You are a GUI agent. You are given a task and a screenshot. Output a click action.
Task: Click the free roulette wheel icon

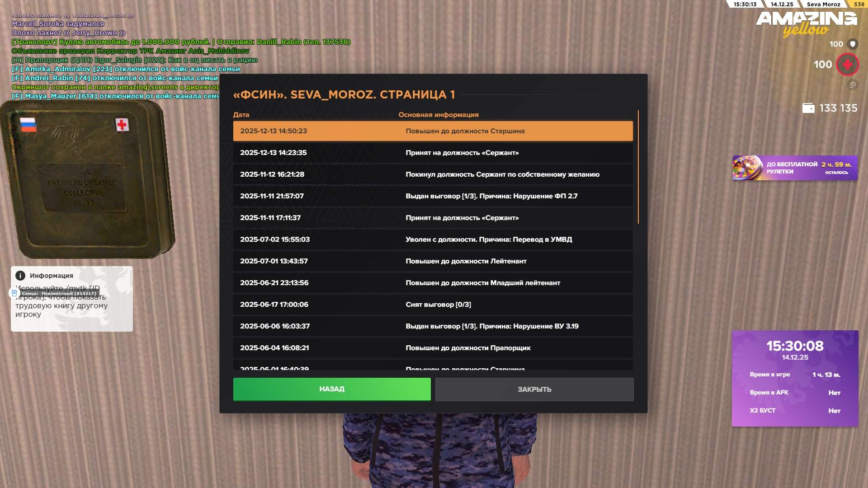coord(747,168)
